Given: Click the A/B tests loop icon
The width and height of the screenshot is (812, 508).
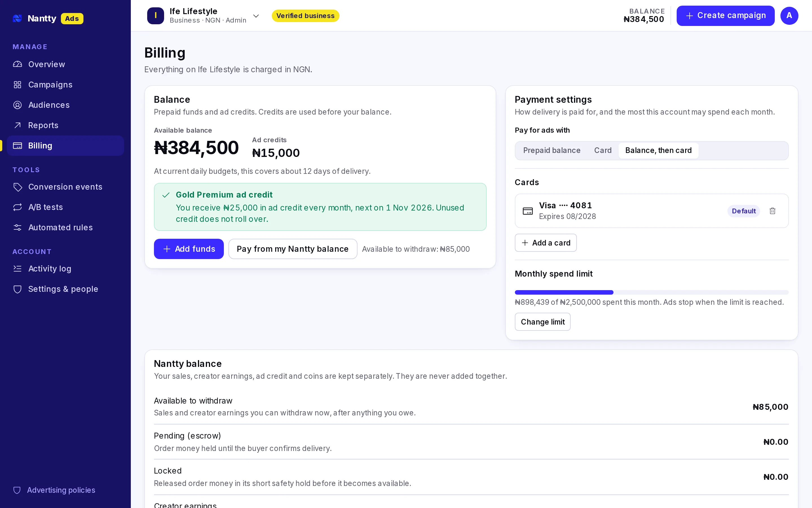Looking at the screenshot, I should pyautogui.click(x=17, y=207).
